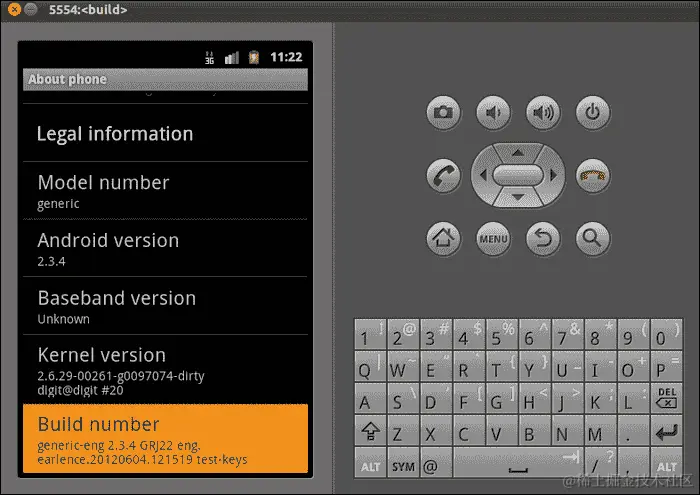This screenshot has height=495, width=700.
Task: Click the emulator Search button
Action: 593,239
